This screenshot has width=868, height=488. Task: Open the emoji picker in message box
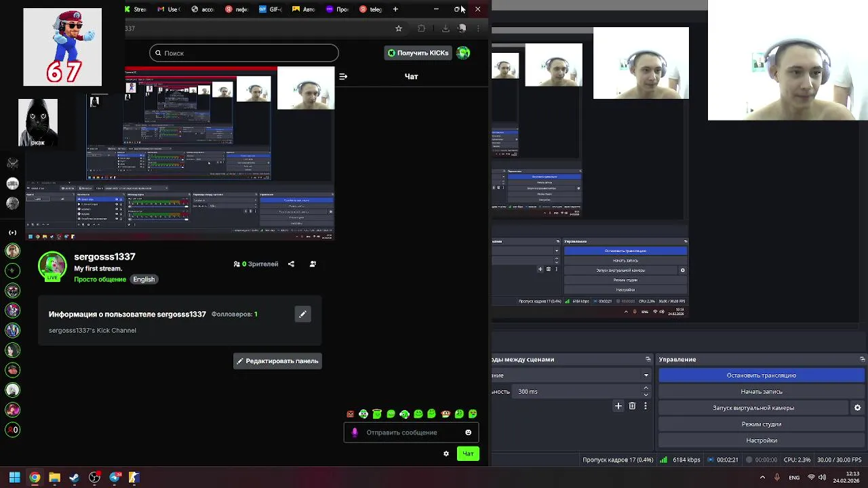point(468,432)
